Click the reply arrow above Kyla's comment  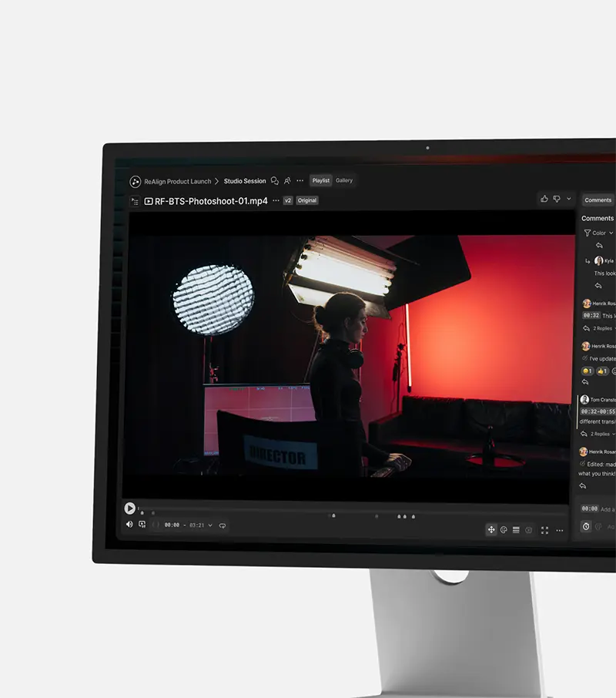599,246
